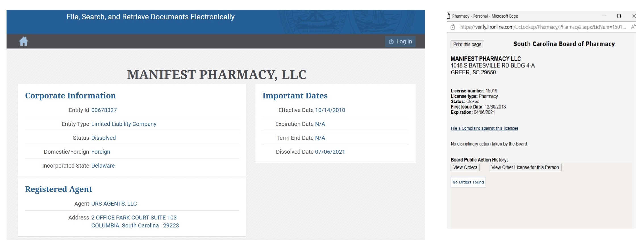644x247 pixels.
Task: Click the Read Aloud icon in address bar
Action: click(633, 27)
